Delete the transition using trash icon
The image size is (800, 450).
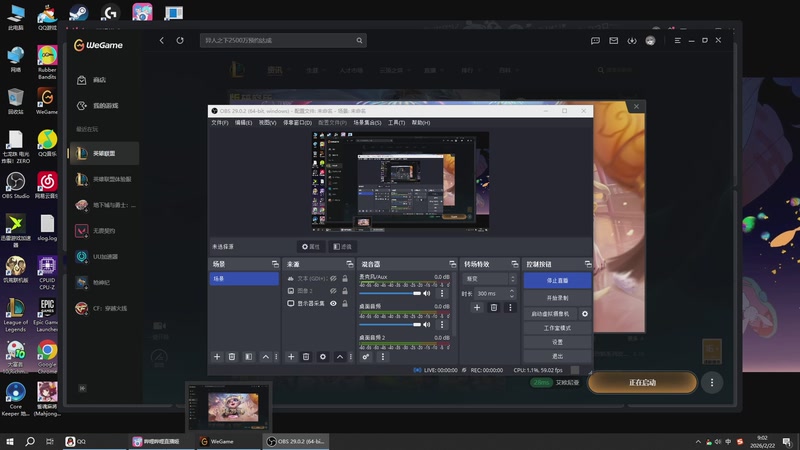(x=493, y=308)
